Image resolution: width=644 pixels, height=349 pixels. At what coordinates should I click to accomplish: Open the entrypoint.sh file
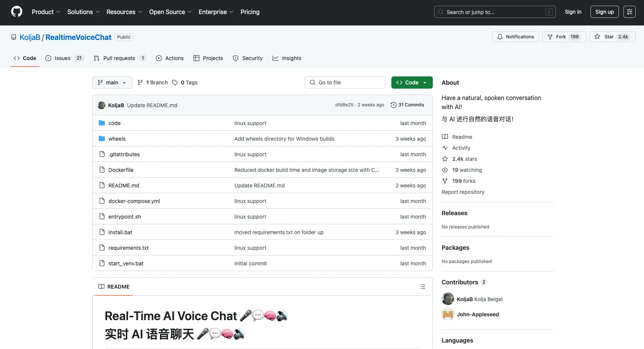click(x=125, y=217)
